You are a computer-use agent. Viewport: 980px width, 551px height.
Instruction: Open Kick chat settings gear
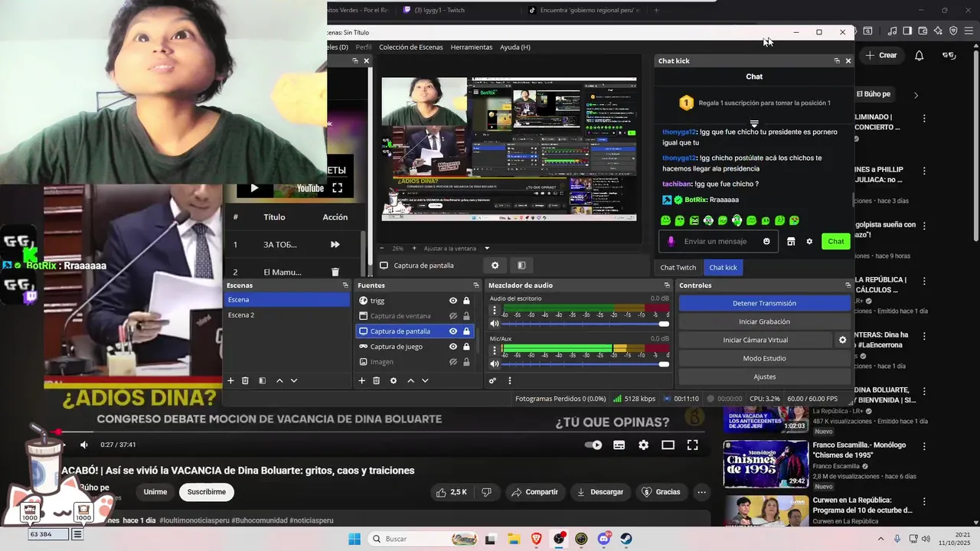(809, 242)
